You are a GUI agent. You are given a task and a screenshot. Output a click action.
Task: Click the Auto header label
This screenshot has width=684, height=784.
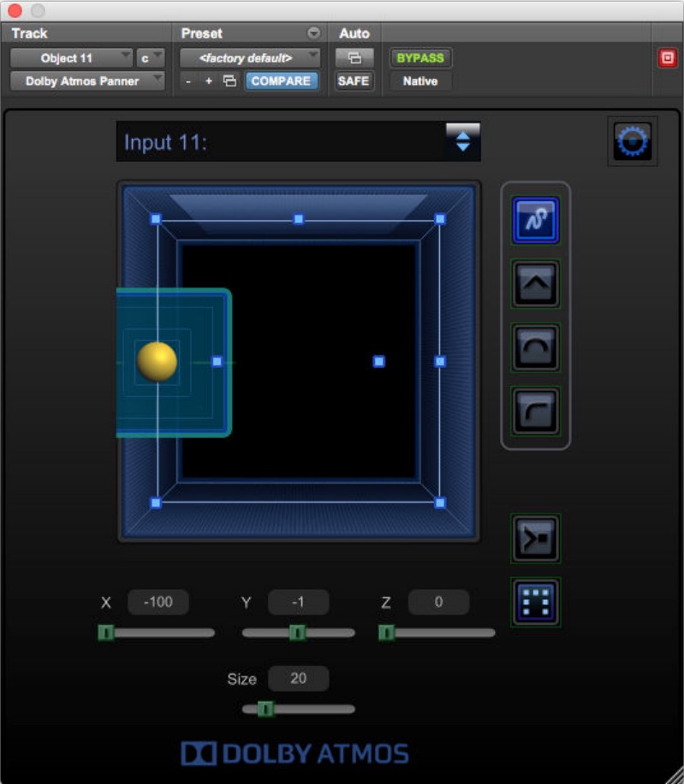pyautogui.click(x=354, y=33)
